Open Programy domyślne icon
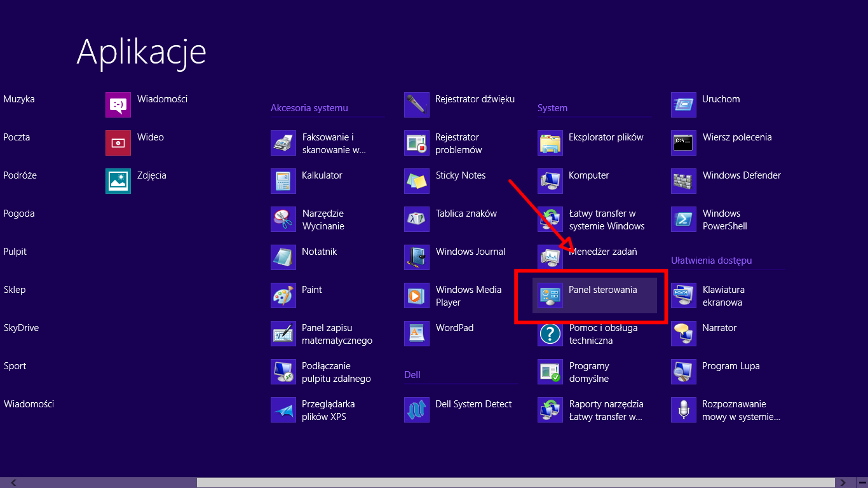868x488 pixels. tap(550, 372)
